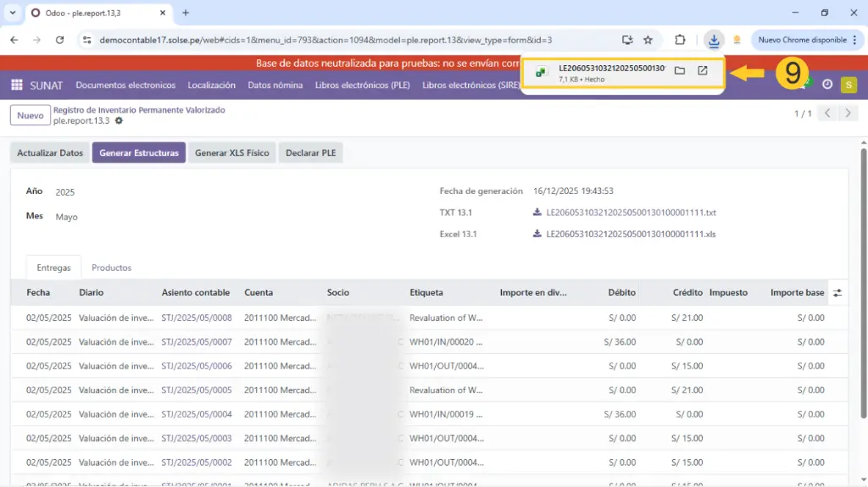Screen dimensions: 868x487
Task: Click the Chrome downloads icon
Action: click(x=714, y=40)
